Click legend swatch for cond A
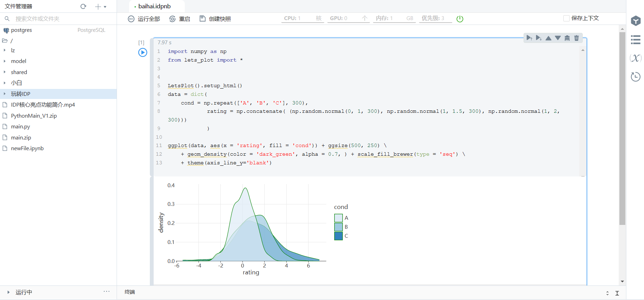The width and height of the screenshot is (644, 300). 338,218
